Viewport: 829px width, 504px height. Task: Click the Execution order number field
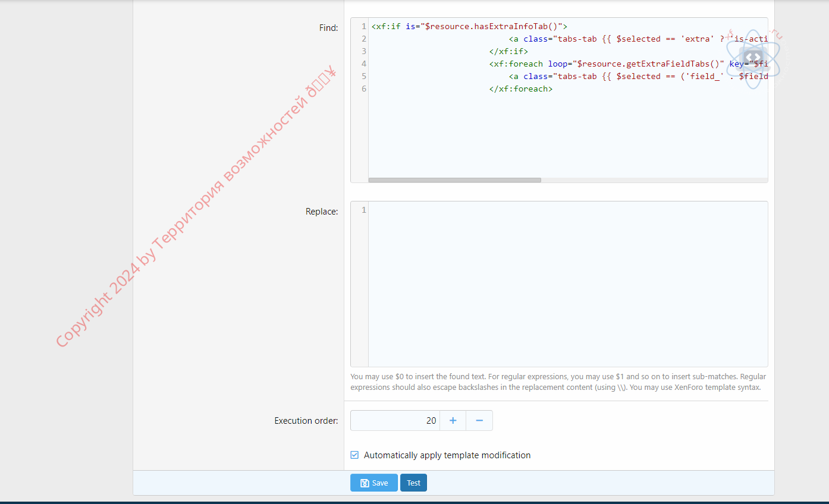pyautogui.click(x=395, y=421)
